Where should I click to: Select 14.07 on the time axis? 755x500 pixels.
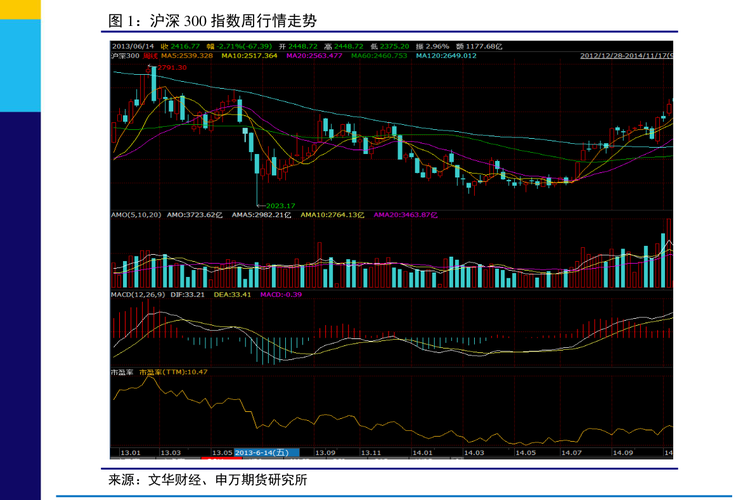point(571,453)
